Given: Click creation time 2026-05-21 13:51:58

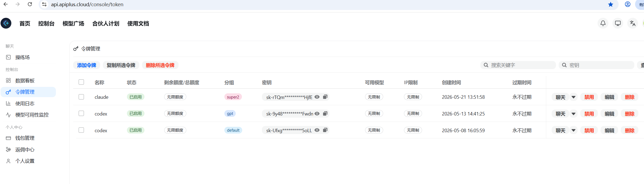Looking at the screenshot, I should pos(463,97).
